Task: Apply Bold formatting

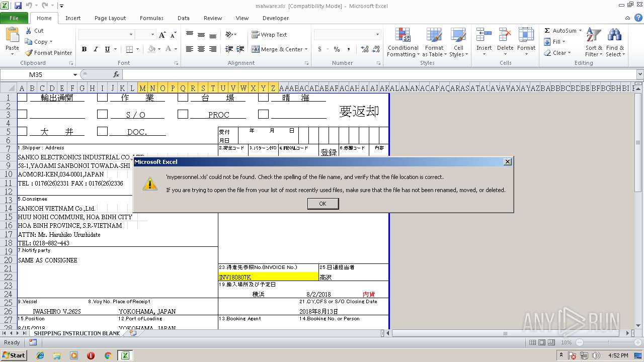Action: [x=84, y=49]
